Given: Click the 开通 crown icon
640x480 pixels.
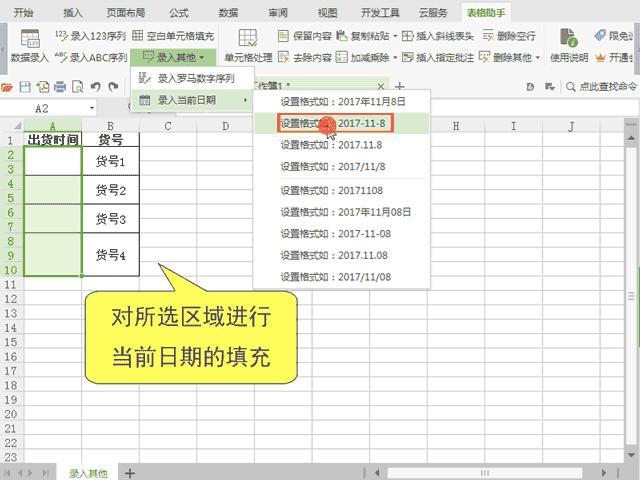Looking at the screenshot, I should click(x=600, y=58).
